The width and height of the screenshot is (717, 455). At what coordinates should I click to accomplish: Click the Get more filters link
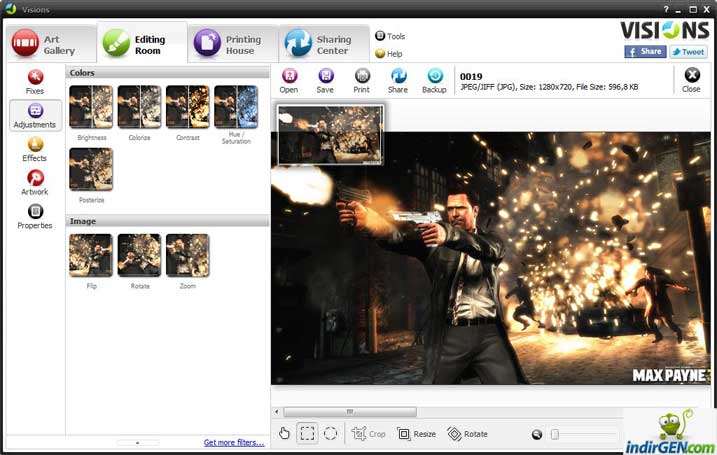click(234, 442)
